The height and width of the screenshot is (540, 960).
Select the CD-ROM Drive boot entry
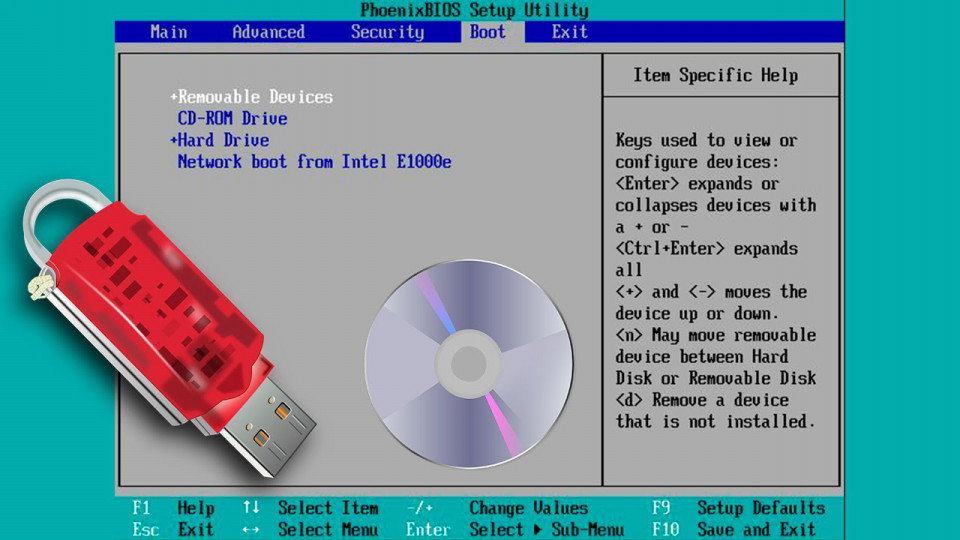point(233,118)
